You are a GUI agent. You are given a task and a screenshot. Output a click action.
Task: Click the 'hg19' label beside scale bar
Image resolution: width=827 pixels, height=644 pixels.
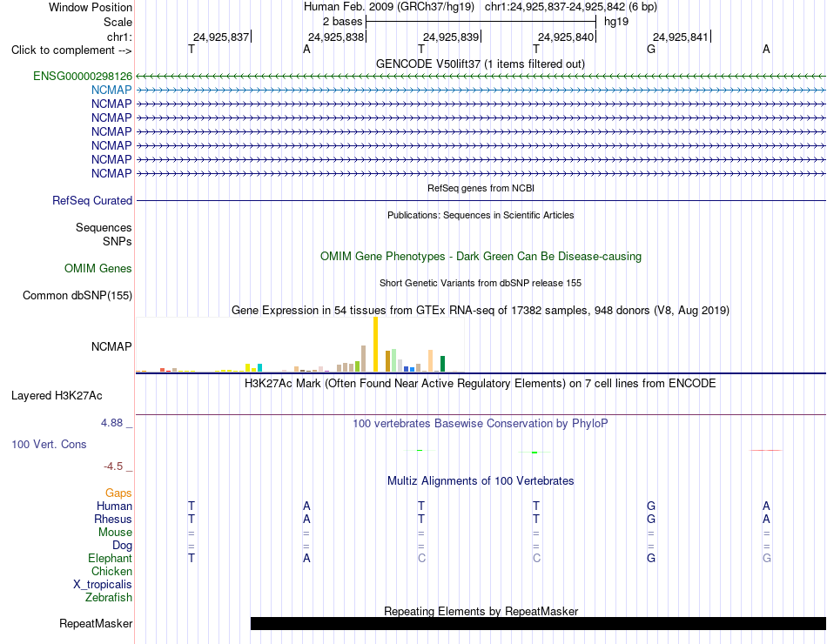(x=616, y=22)
